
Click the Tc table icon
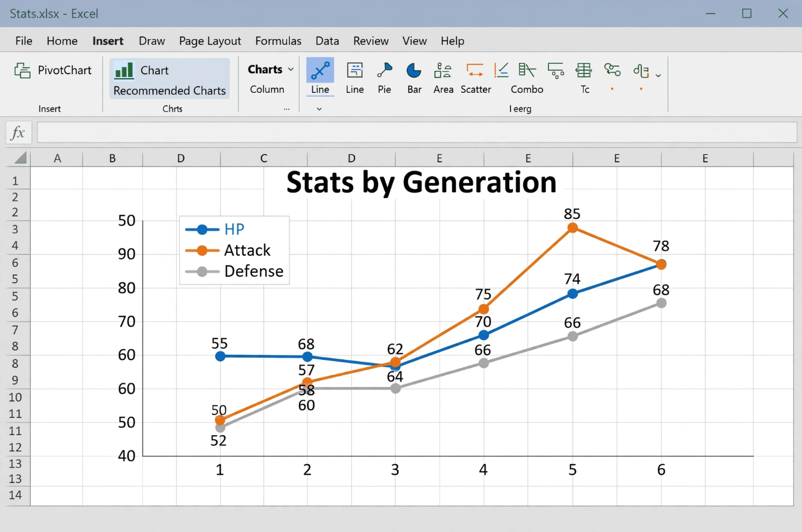(584, 70)
